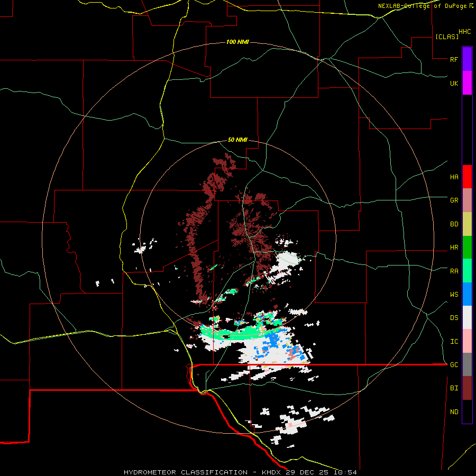Click the HR legend label

pos(454,248)
